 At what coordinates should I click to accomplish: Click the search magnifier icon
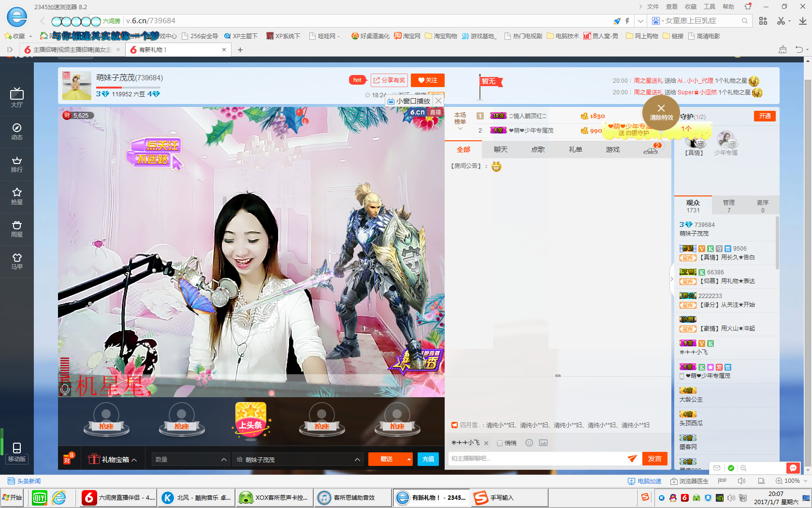(745, 21)
